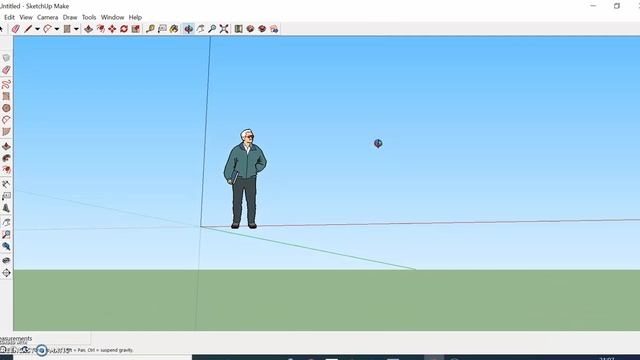This screenshot has height=360, width=640.
Task: Select the Paint Bucket tool
Action: click(174, 29)
